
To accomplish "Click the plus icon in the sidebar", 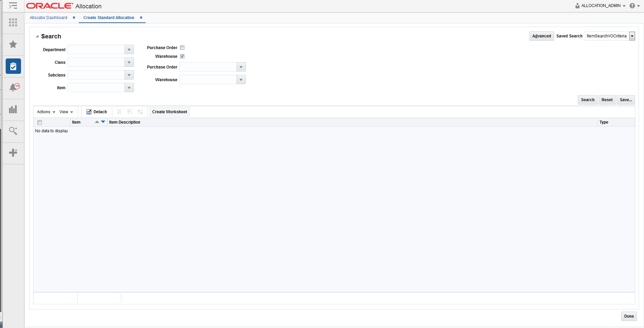I will 13,153.
